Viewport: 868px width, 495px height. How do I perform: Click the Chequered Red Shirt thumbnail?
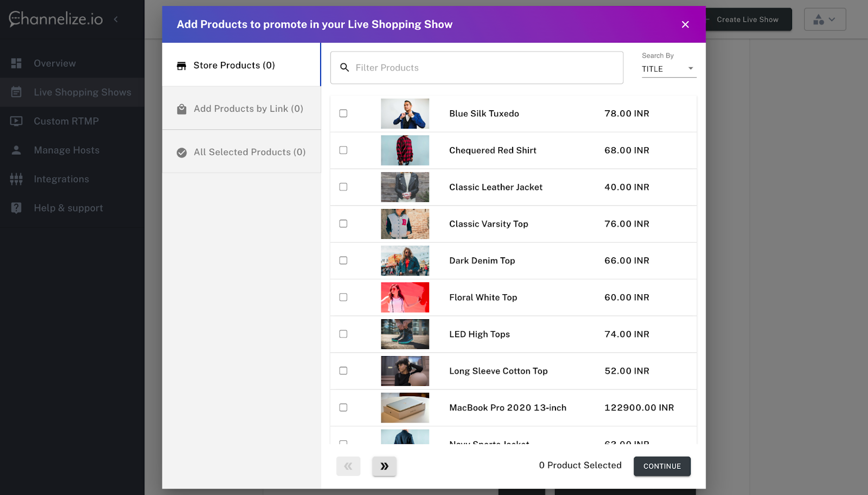[405, 150]
